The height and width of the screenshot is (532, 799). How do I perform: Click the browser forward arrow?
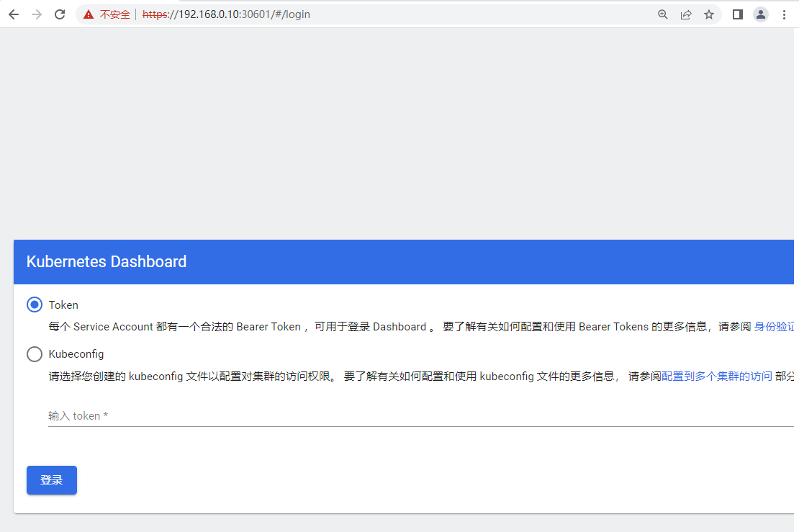[37, 14]
